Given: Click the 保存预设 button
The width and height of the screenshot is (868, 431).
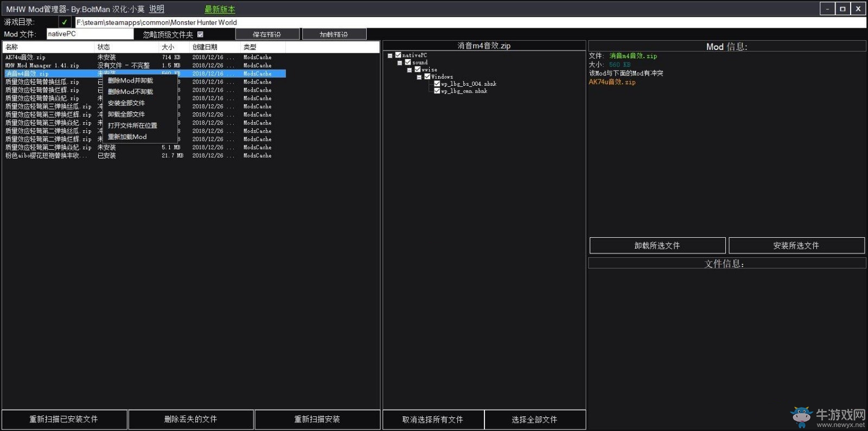Looking at the screenshot, I should coord(267,34).
